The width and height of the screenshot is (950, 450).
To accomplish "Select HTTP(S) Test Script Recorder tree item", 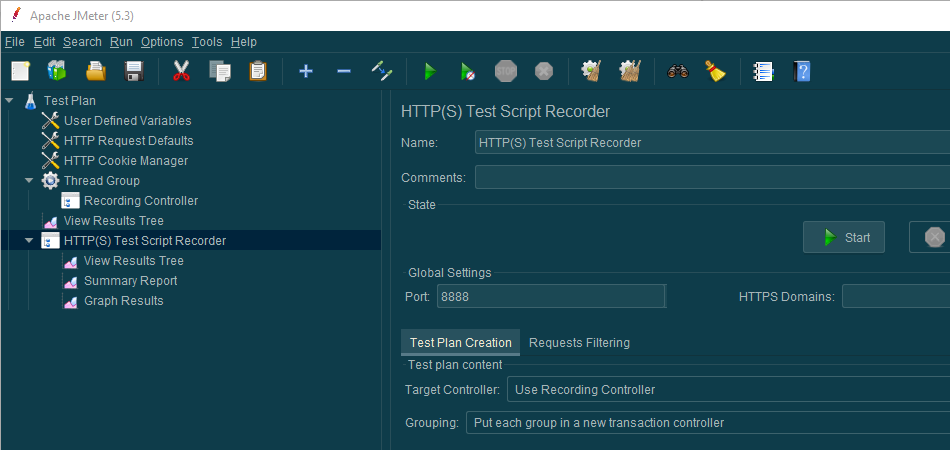I will click(x=145, y=240).
